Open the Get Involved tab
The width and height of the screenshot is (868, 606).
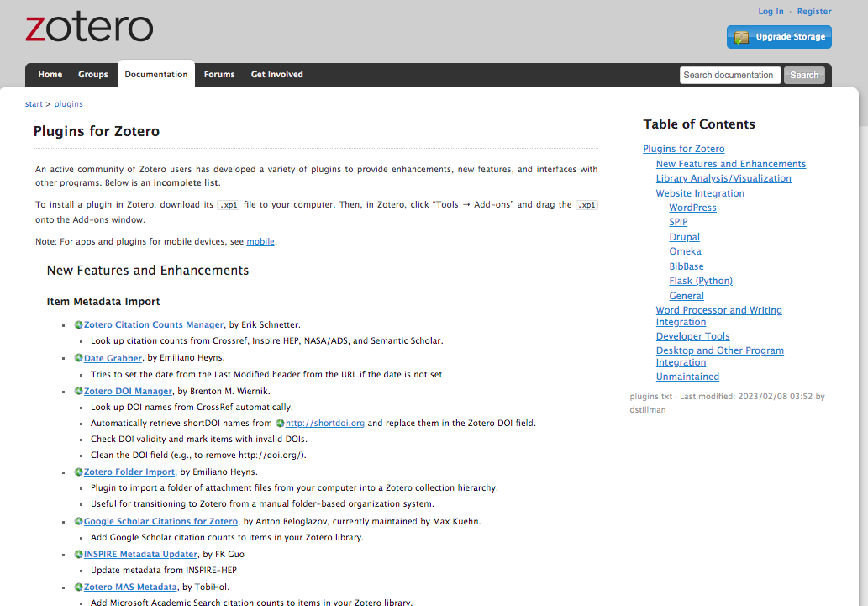click(x=276, y=75)
